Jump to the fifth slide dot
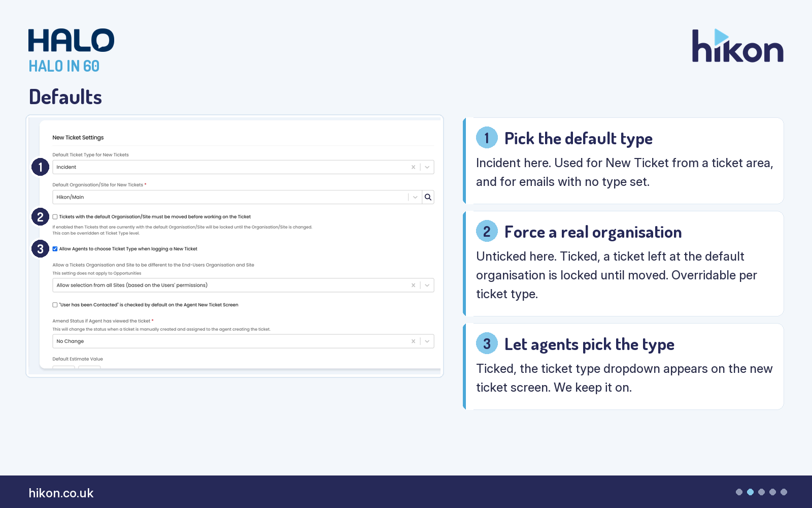The width and height of the screenshot is (812, 508). click(784, 492)
